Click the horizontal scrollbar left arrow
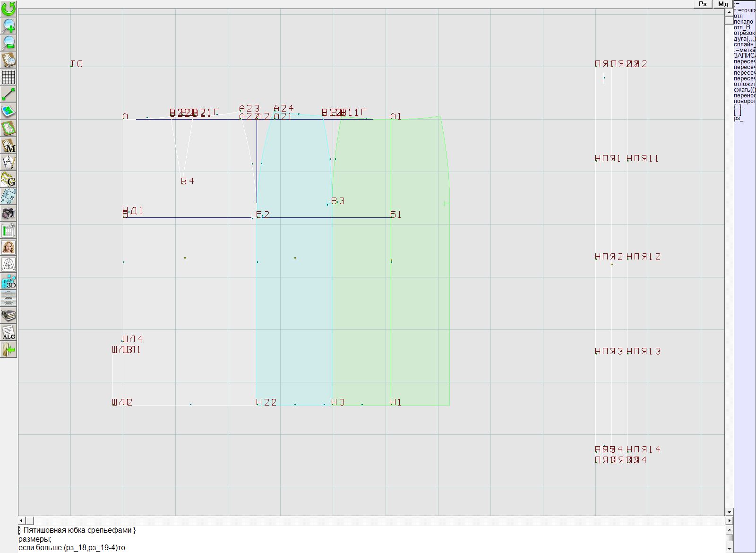Screen dimensions: 756x553 (22, 520)
